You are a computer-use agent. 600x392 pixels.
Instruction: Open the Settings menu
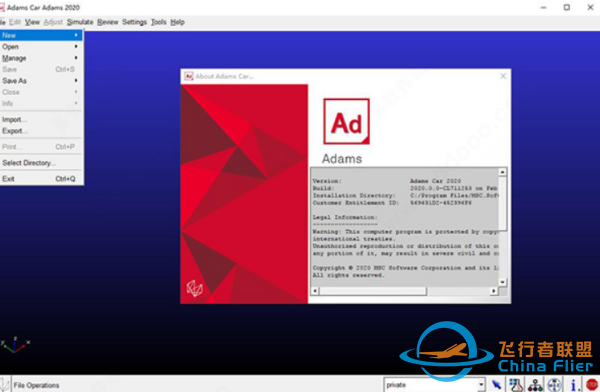(134, 22)
